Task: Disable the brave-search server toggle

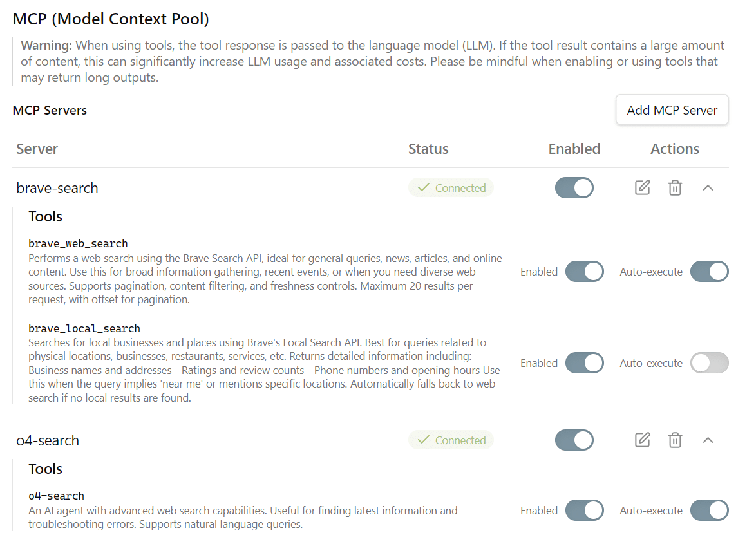Action: tap(574, 188)
